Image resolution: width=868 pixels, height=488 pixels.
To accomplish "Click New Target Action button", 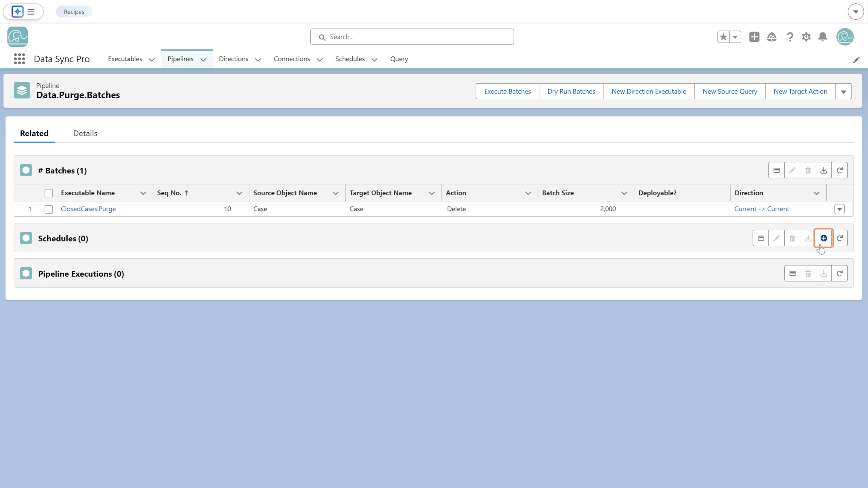I will pyautogui.click(x=800, y=91).
